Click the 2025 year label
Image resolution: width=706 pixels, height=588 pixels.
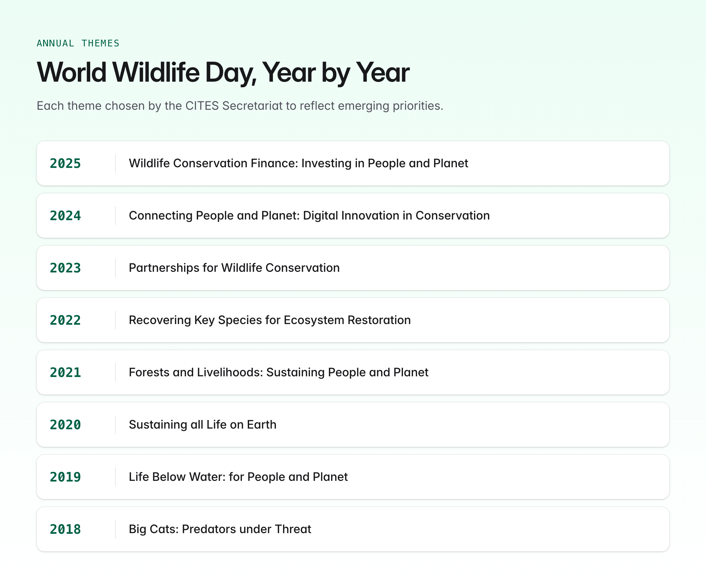click(x=65, y=163)
